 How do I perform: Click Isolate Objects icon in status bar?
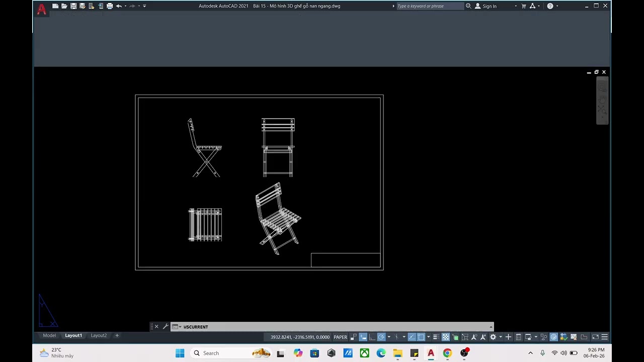click(543, 337)
